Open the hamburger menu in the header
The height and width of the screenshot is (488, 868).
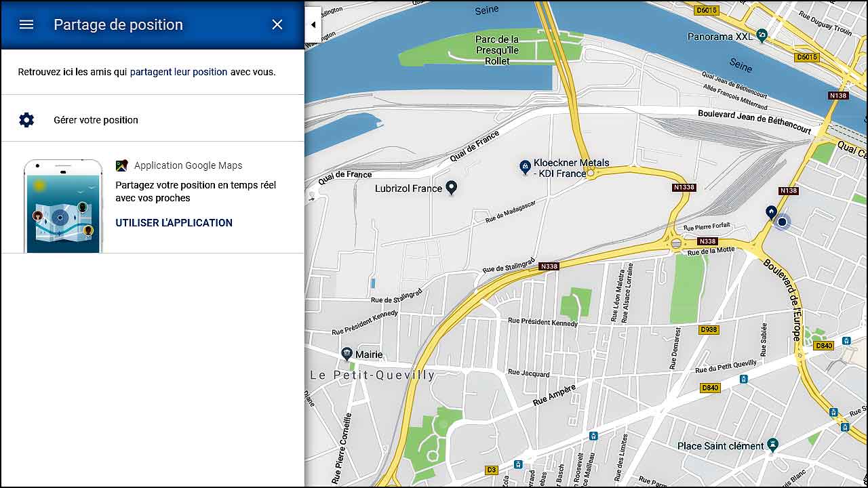pyautogui.click(x=26, y=24)
